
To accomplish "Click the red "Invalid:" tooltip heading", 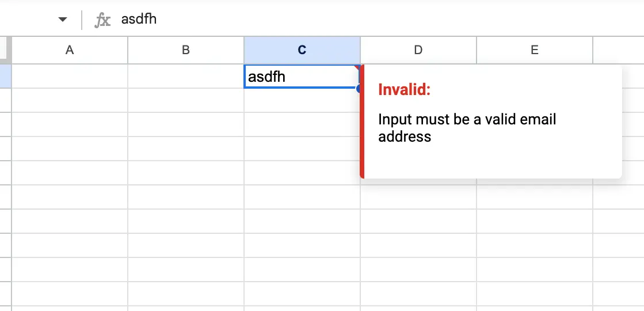I will tap(405, 90).
